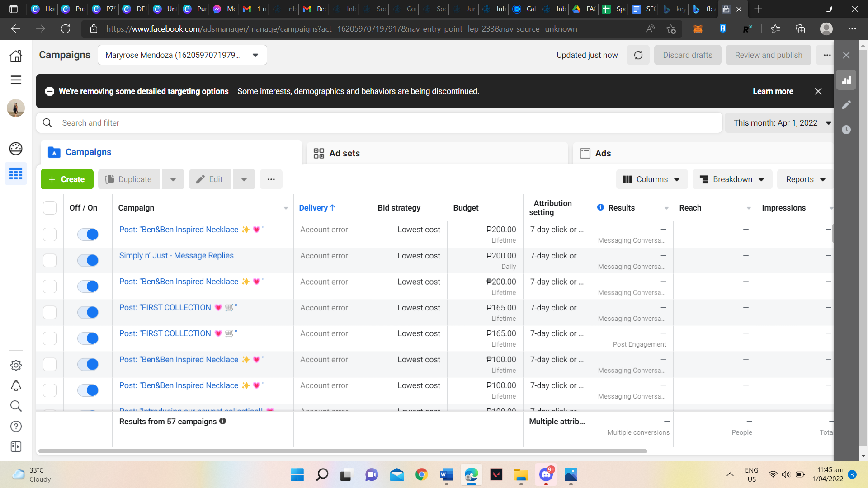The width and height of the screenshot is (868, 488).
Task: Open the Reports dropdown
Action: 805,179
